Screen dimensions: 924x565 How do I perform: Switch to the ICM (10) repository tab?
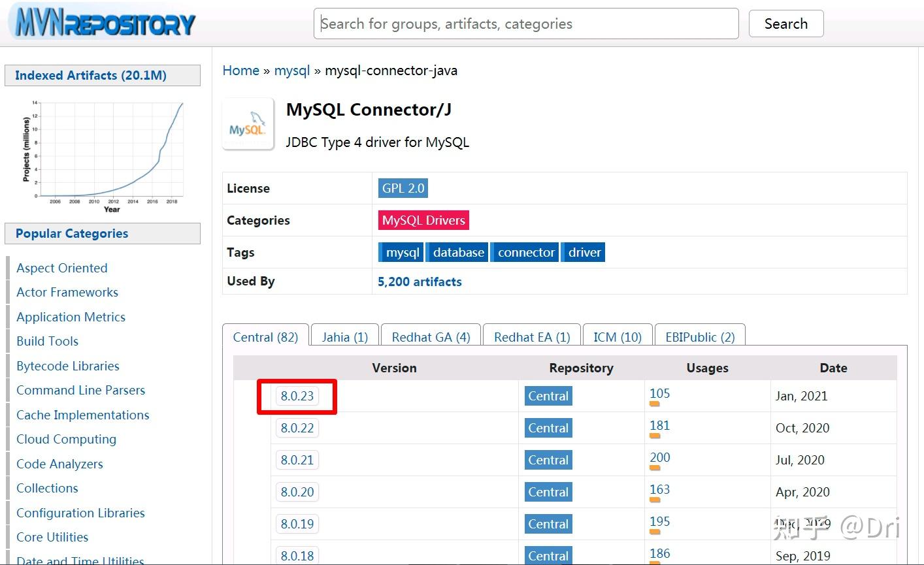pos(617,336)
